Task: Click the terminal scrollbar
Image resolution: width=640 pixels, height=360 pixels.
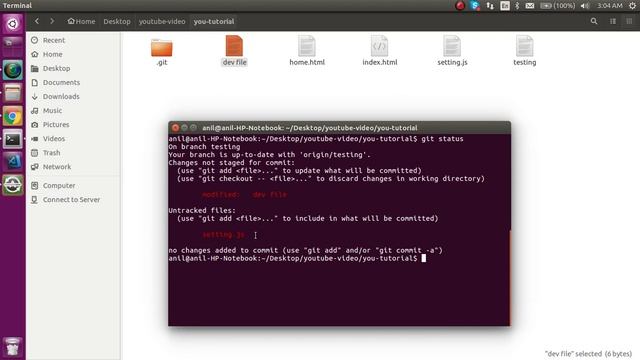Action: pos(509,278)
